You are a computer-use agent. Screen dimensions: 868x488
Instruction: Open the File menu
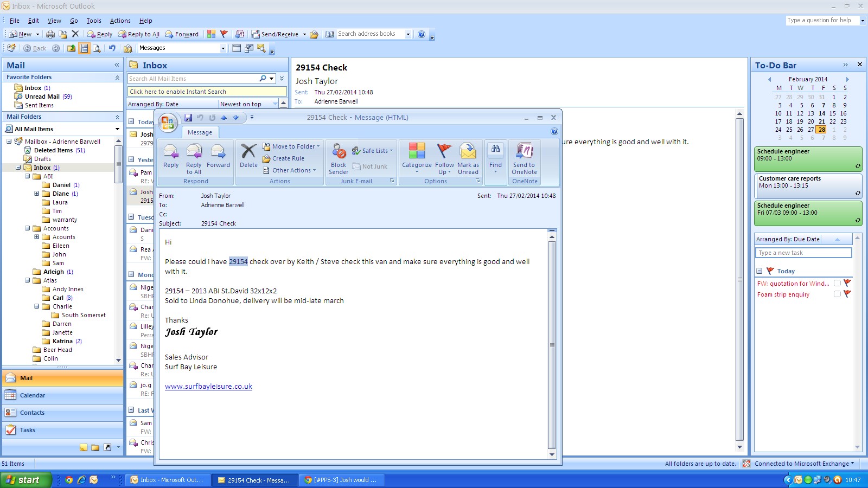point(15,21)
